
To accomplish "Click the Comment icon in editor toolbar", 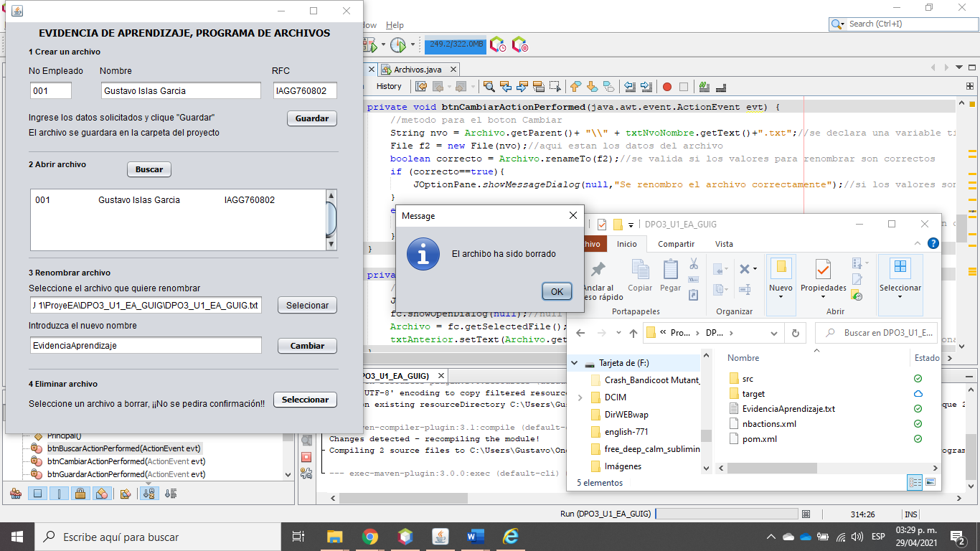I will click(x=705, y=87).
